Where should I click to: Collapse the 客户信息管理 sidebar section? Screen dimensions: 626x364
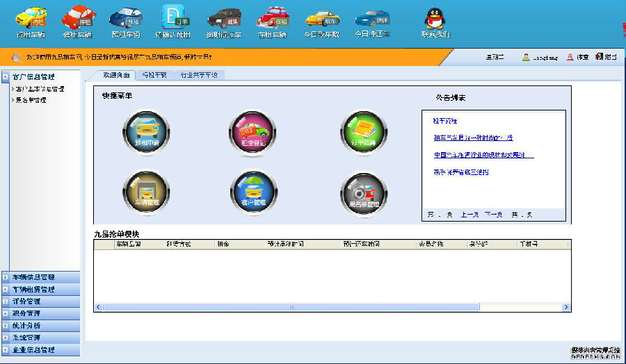pos(34,76)
